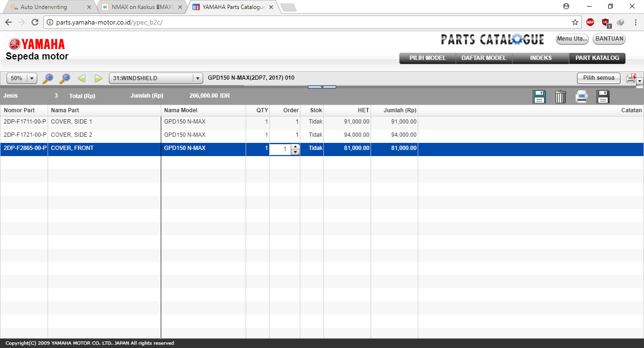Click the Pilih semua button
Image resolution: width=644 pixels, height=348 pixels.
pos(599,78)
